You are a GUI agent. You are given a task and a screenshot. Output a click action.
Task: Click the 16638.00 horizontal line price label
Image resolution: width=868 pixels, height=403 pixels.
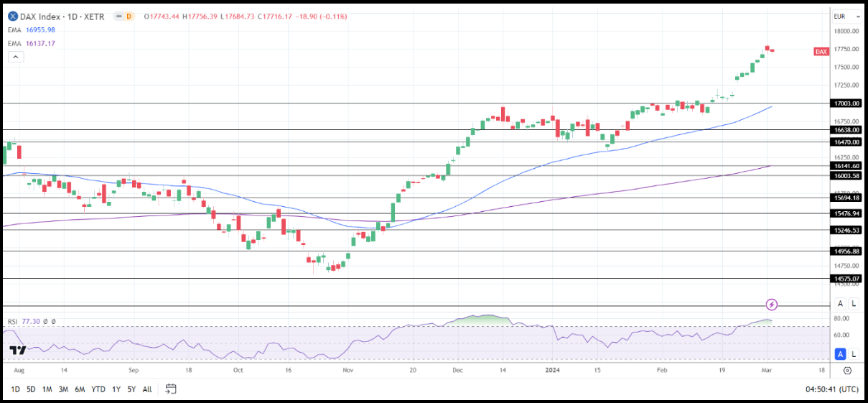[x=846, y=130]
